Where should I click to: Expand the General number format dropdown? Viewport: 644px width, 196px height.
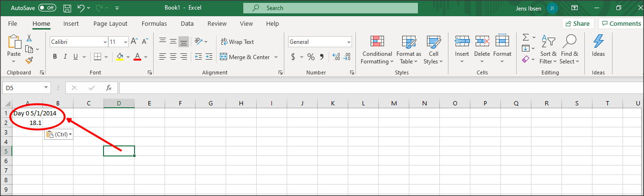(x=348, y=42)
